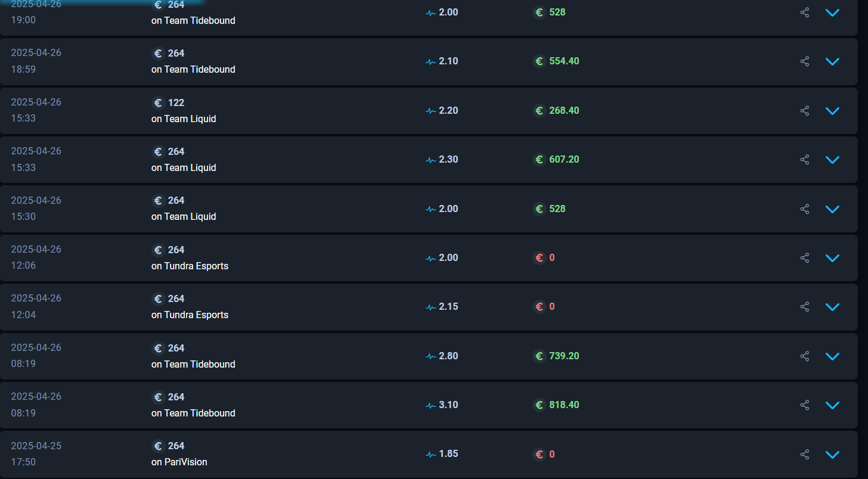Share the PariVision bet

point(805,455)
